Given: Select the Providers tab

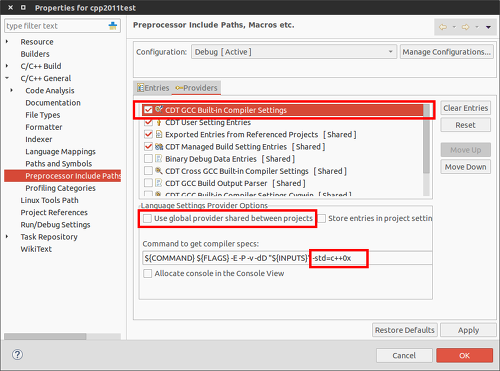Looking at the screenshot, I should 196,88.
